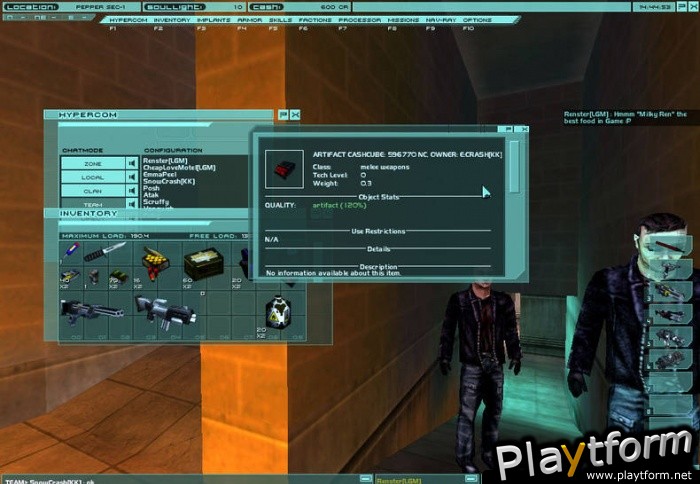
Task: Select the heavy rifle in inventory
Action: pos(165,313)
